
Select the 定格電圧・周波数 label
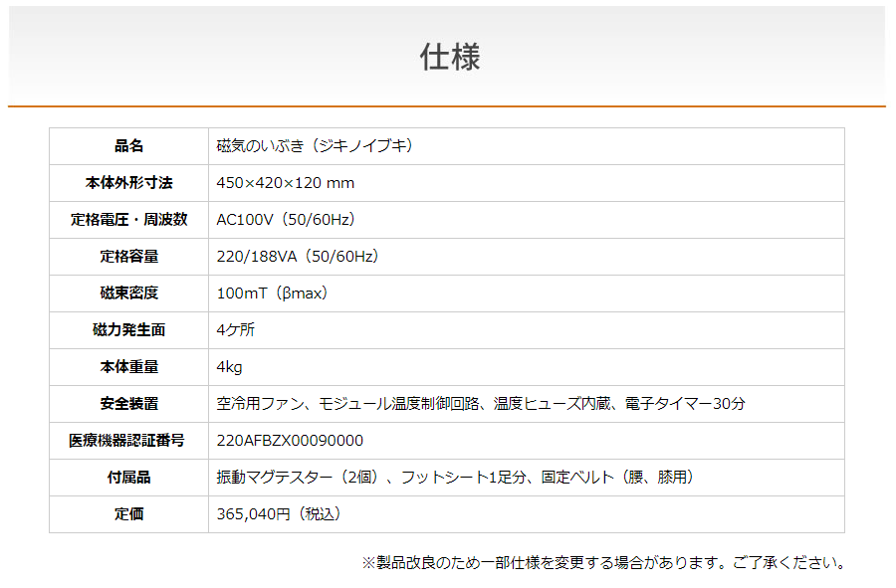[x=129, y=220]
